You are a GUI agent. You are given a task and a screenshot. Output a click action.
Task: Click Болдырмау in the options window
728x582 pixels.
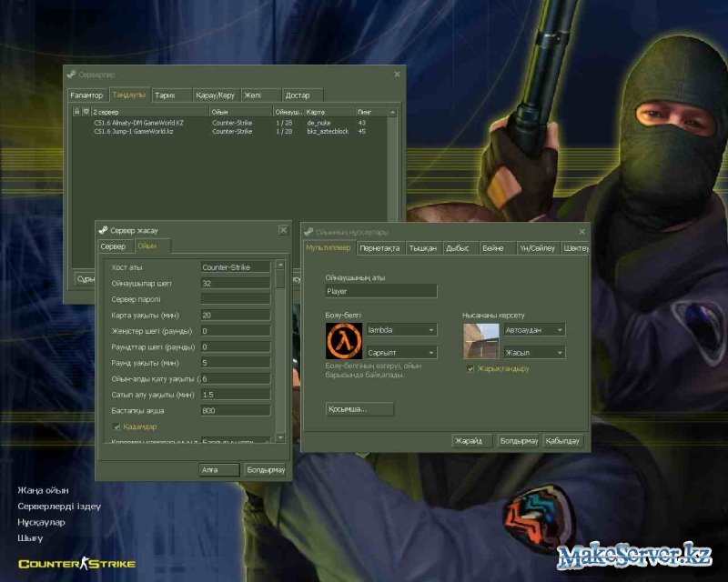tap(518, 441)
